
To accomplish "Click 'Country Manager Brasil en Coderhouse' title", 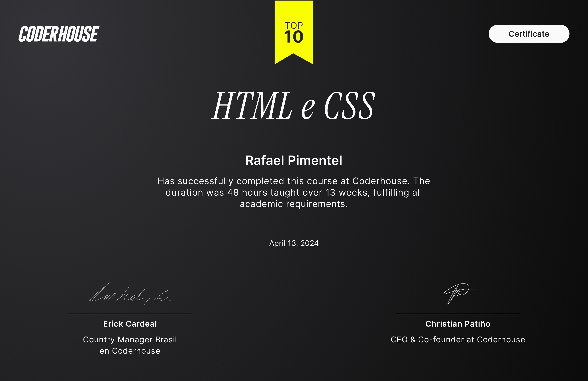I will pyautogui.click(x=130, y=345).
